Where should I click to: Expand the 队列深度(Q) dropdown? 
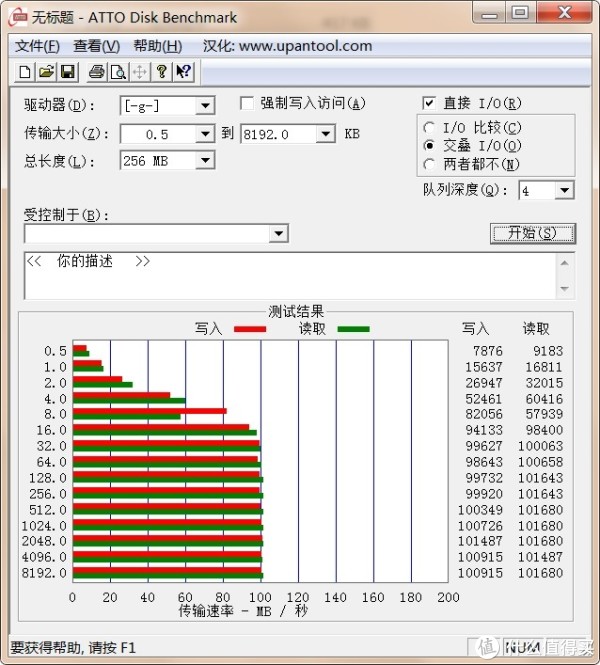coord(564,190)
